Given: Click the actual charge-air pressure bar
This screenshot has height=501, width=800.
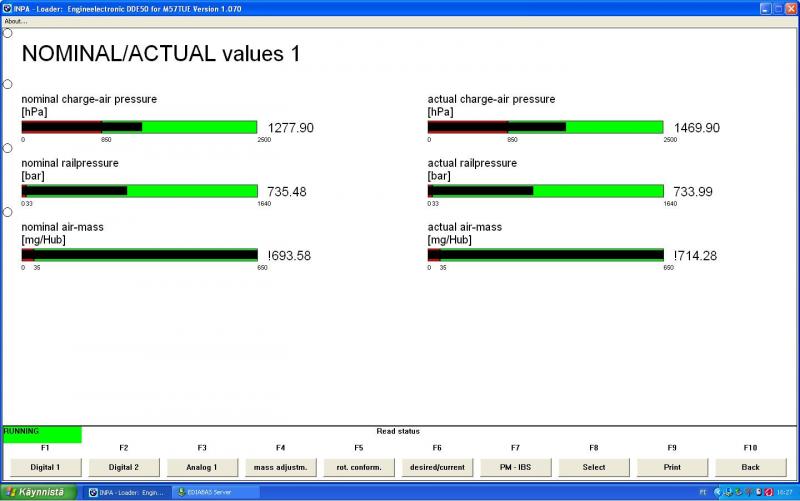Looking at the screenshot, I should (545, 127).
